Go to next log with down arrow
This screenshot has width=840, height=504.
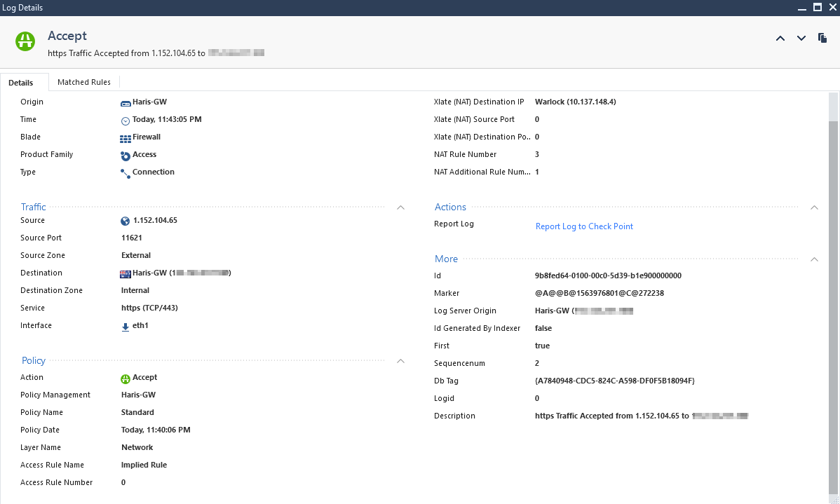801,39
